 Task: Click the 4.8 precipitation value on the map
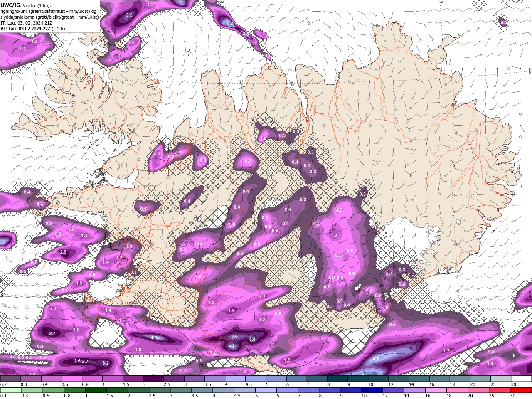pyautogui.click(x=377, y=359)
